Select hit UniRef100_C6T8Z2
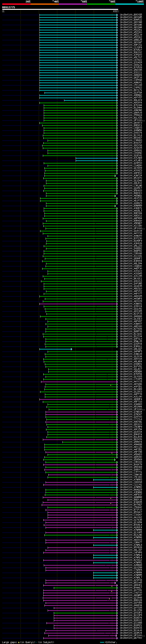The image size is (146, 644). click(131, 60)
